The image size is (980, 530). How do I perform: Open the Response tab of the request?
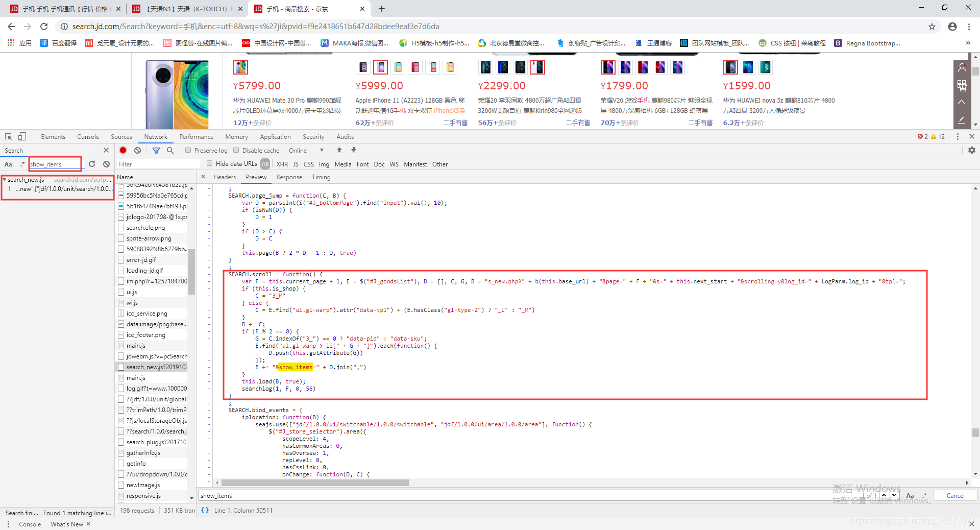tap(289, 177)
